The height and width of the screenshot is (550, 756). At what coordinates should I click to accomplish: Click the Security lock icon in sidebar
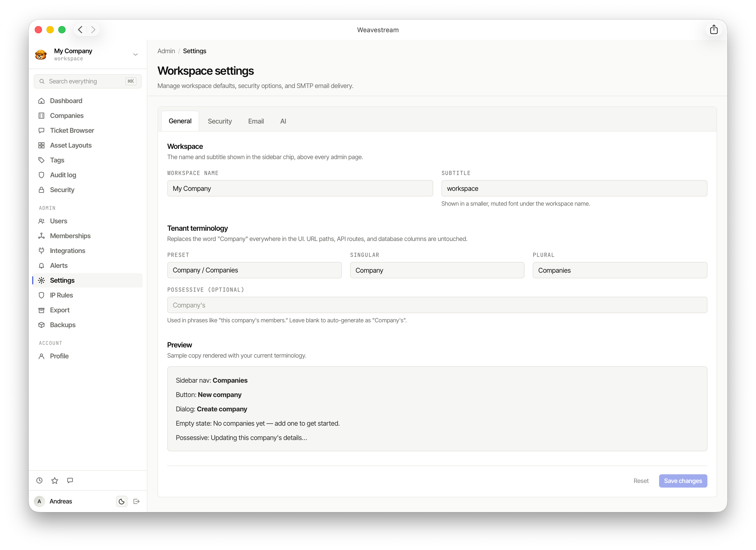coord(41,190)
